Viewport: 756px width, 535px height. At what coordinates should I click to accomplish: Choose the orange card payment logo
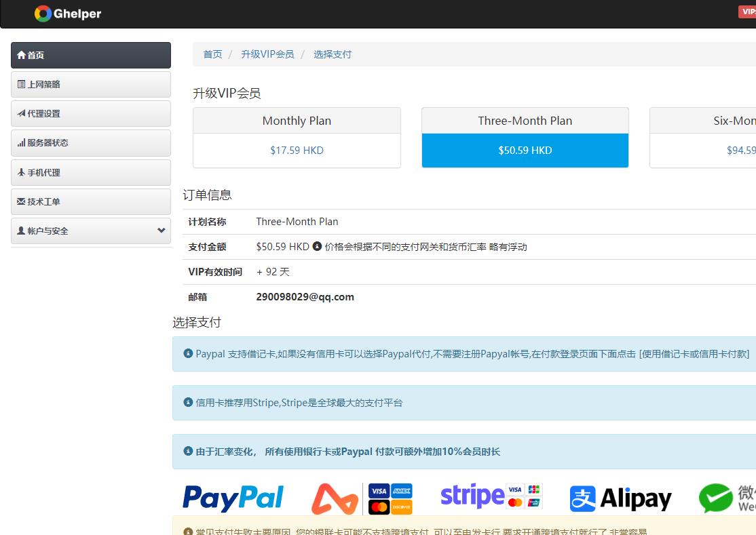pos(335,499)
